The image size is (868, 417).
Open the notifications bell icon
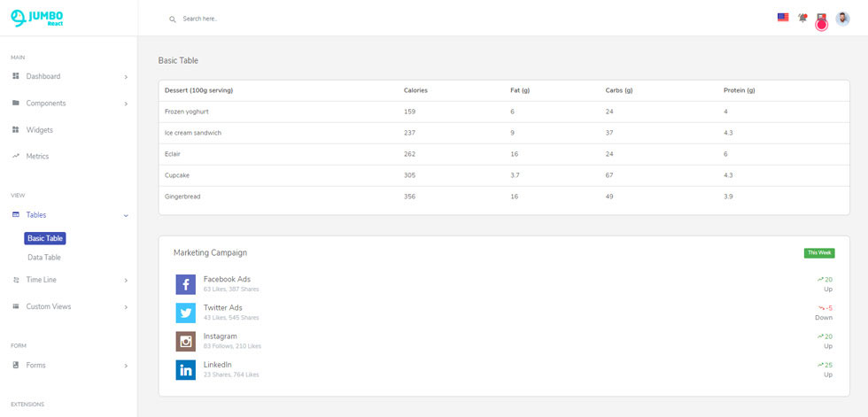(x=802, y=19)
